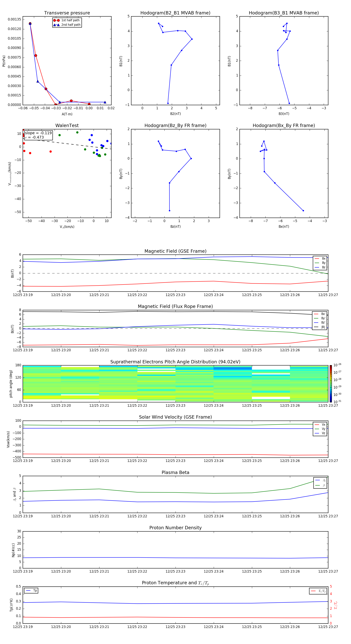This screenshot has height=644, width=351.
Task: Click the 'slope = -0.119' annotation
Action: pyautogui.click(x=38, y=133)
